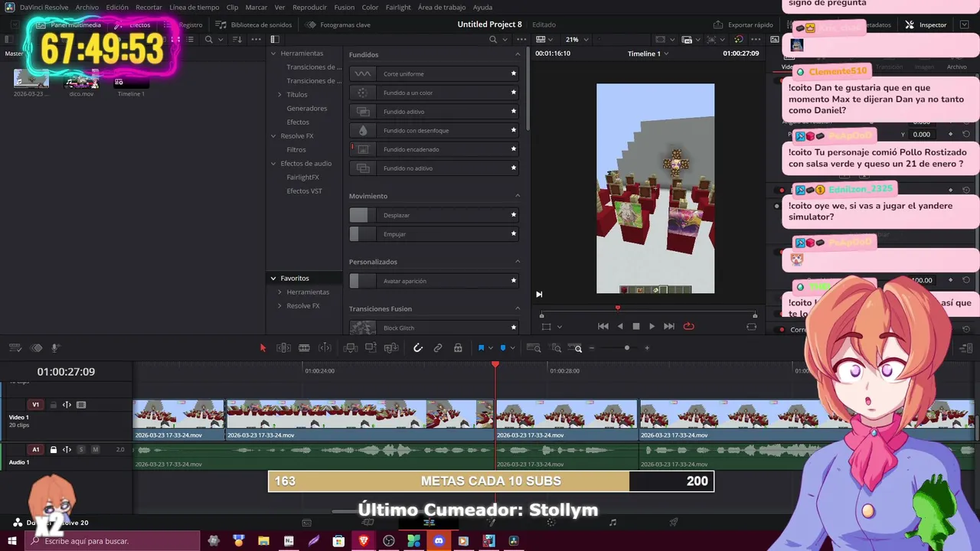This screenshot has width=980, height=551.
Task: Toggle timeline snapping magnet icon
Action: pos(418,347)
